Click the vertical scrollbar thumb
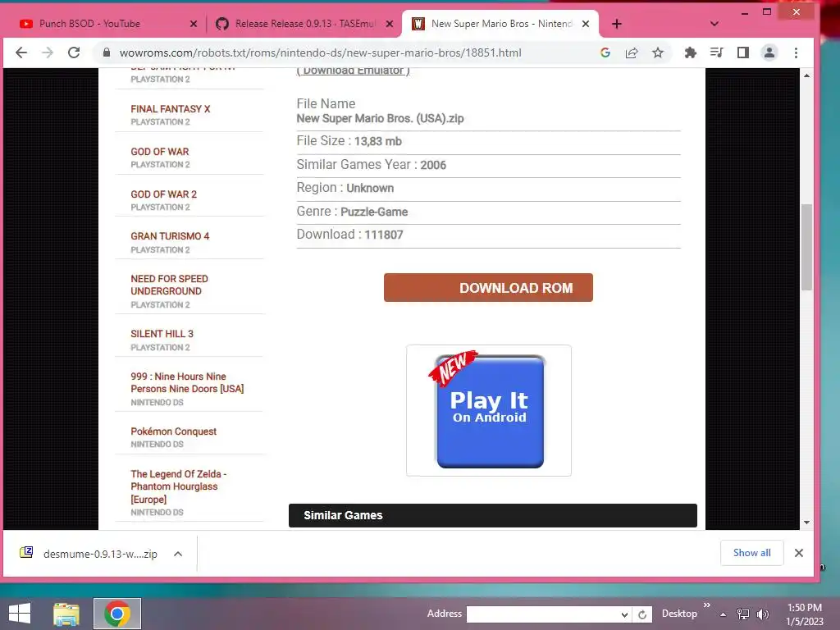The image size is (840, 630). click(x=807, y=247)
